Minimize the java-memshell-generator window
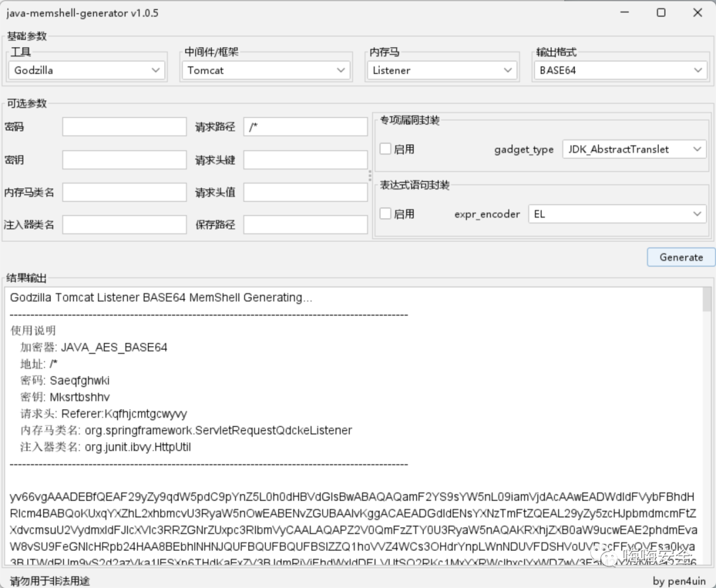The width and height of the screenshot is (716, 588). [625, 13]
